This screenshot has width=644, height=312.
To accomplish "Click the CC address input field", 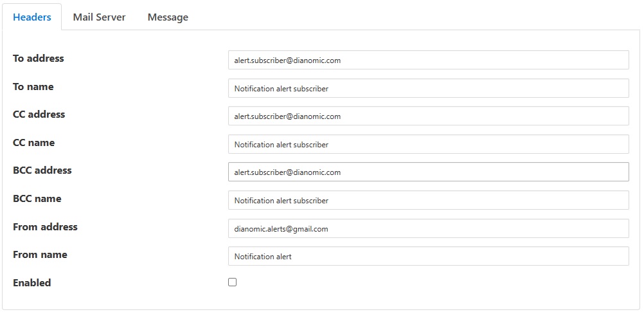I will pyautogui.click(x=428, y=116).
